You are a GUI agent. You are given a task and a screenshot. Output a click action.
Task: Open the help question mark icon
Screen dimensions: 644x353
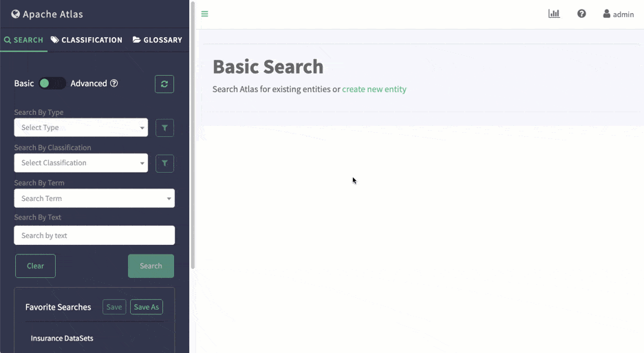pos(581,14)
